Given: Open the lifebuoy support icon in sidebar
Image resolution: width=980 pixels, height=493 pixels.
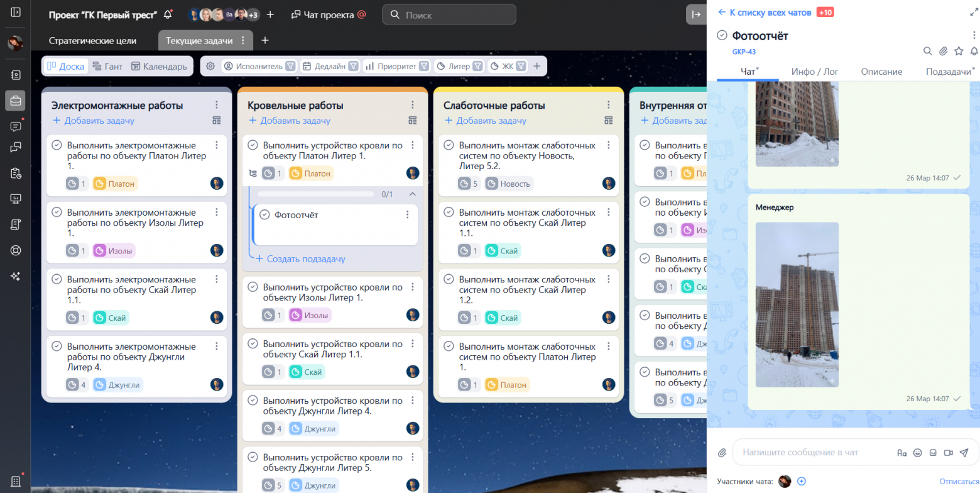Looking at the screenshot, I should click(x=16, y=250).
